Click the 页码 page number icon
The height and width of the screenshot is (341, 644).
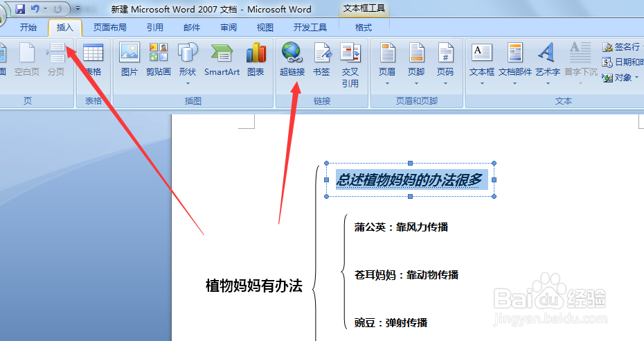[x=445, y=54]
